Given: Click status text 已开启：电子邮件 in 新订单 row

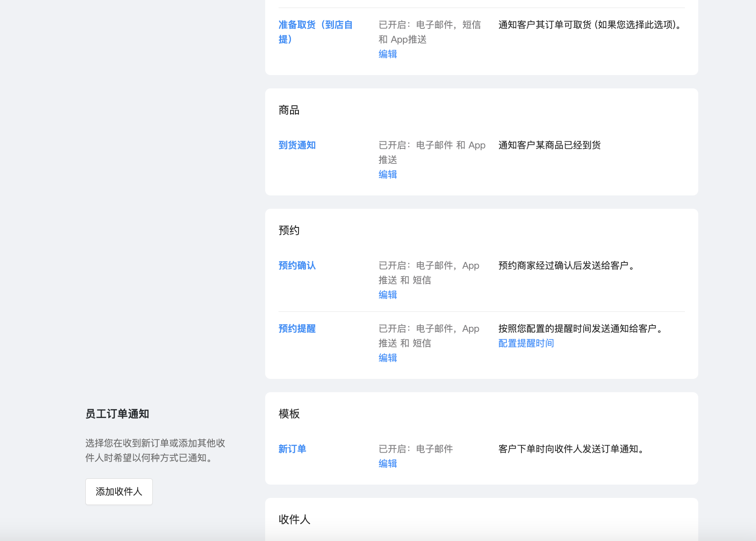Looking at the screenshot, I should click(x=416, y=449).
